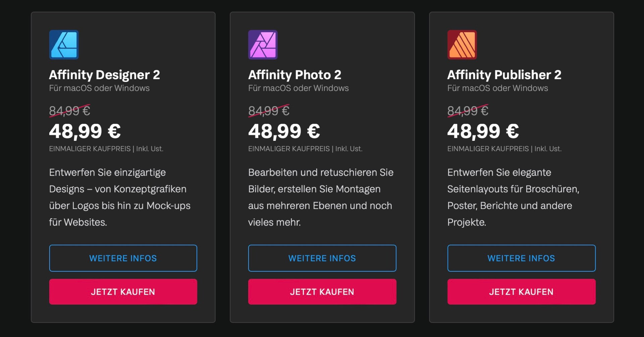Viewport: 644px width, 337px height.
Task: Click the crossed-out 84,99 € Publisher price
Action: click(468, 111)
